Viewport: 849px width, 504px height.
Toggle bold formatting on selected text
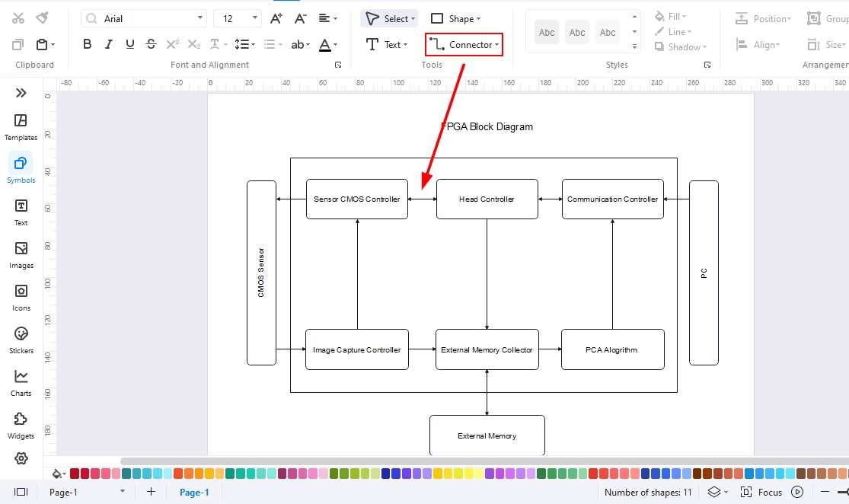pos(87,44)
